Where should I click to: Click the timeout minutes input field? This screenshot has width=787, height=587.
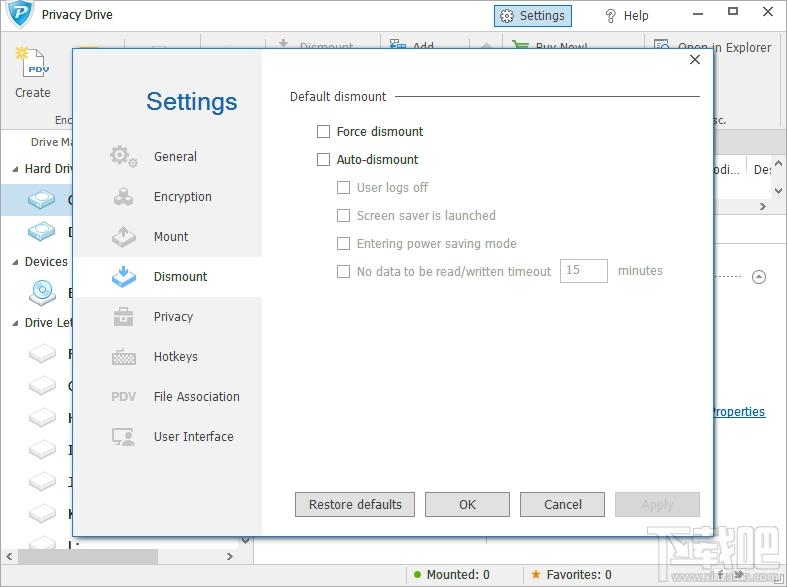click(584, 271)
